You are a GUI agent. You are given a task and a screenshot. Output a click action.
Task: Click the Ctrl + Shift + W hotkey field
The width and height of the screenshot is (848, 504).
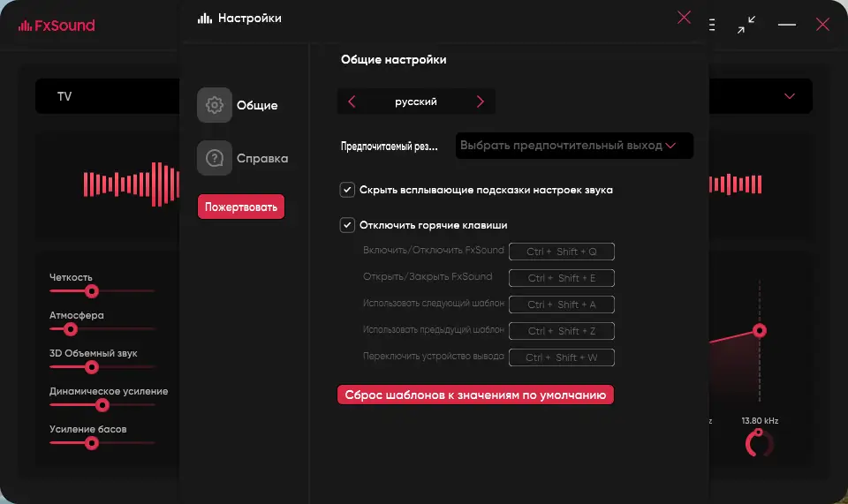pyautogui.click(x=562, y=357)
